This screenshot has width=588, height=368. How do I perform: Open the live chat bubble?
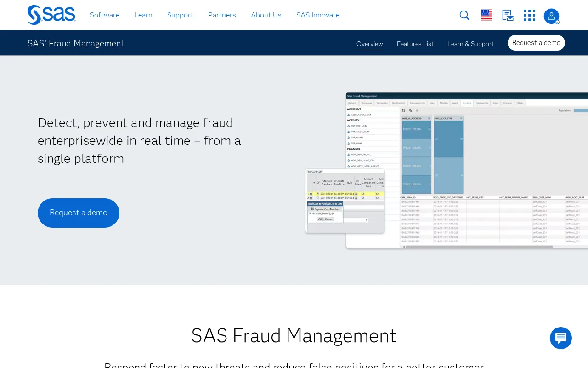pyautogui.click(x=561, y=338)
